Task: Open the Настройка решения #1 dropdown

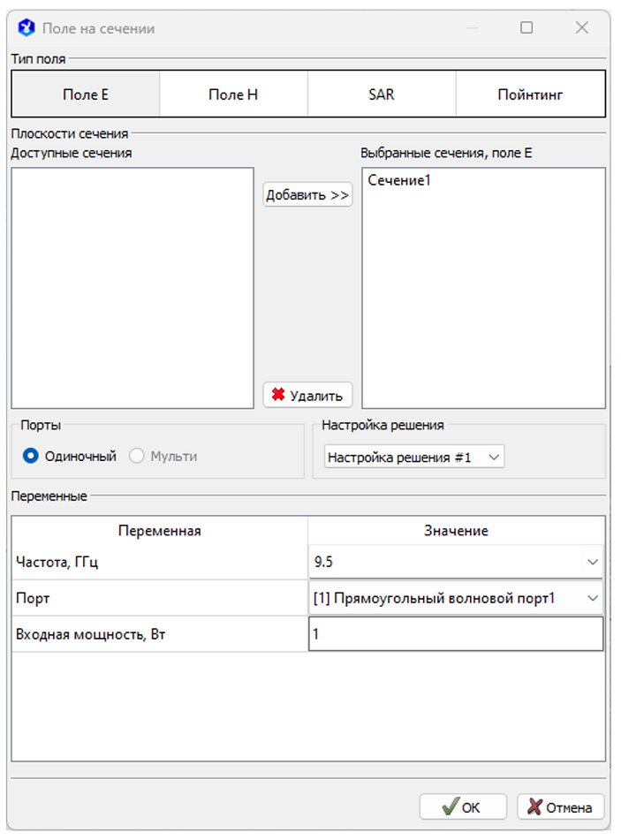Action: coord(413,457)
